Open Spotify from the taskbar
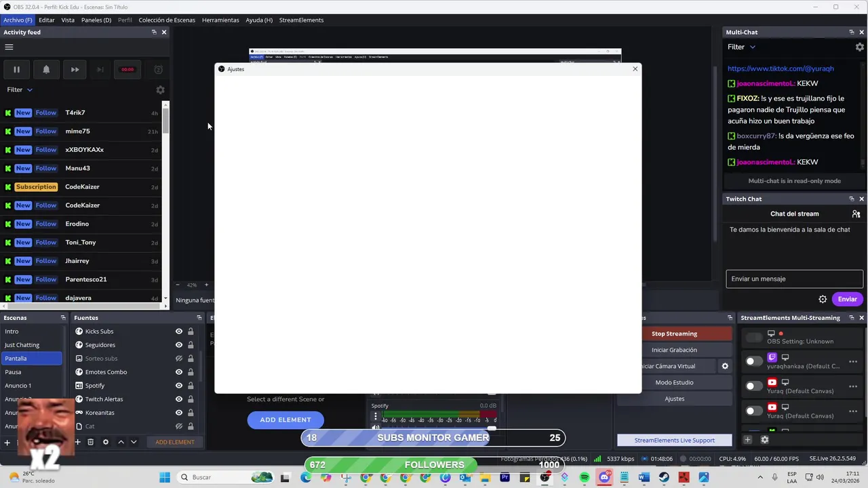The width and height of the screenshot is (868, 488). coord(585,478)
